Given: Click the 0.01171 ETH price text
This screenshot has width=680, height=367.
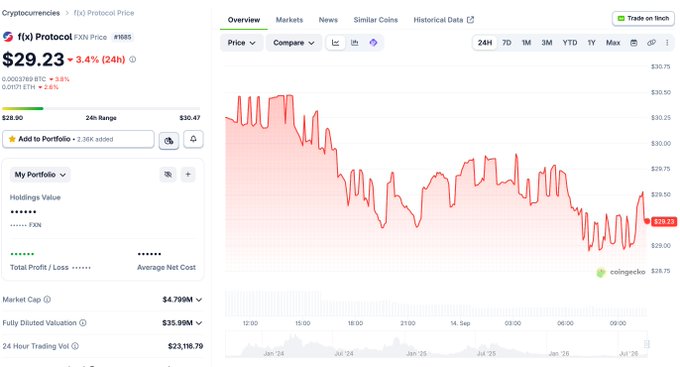Looking at the screenshot, I should coord(19,87).
